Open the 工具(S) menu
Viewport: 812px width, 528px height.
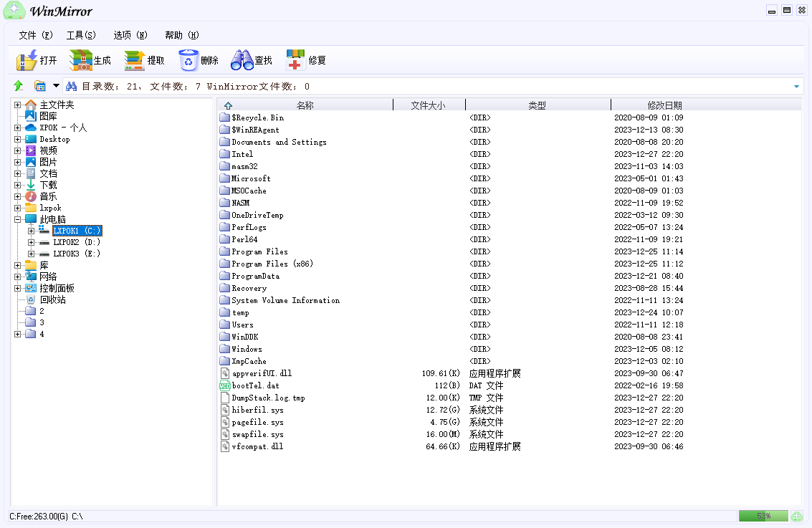81,35
